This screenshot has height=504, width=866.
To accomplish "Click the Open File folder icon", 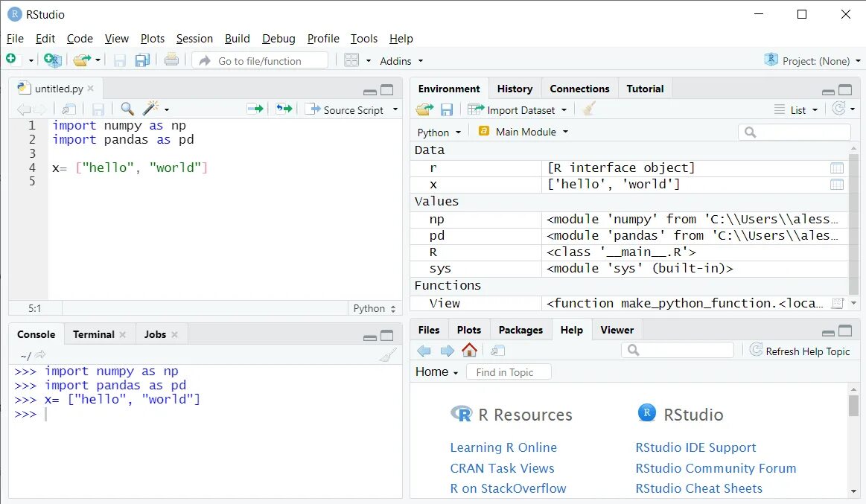I will click(x=82, y=60).
